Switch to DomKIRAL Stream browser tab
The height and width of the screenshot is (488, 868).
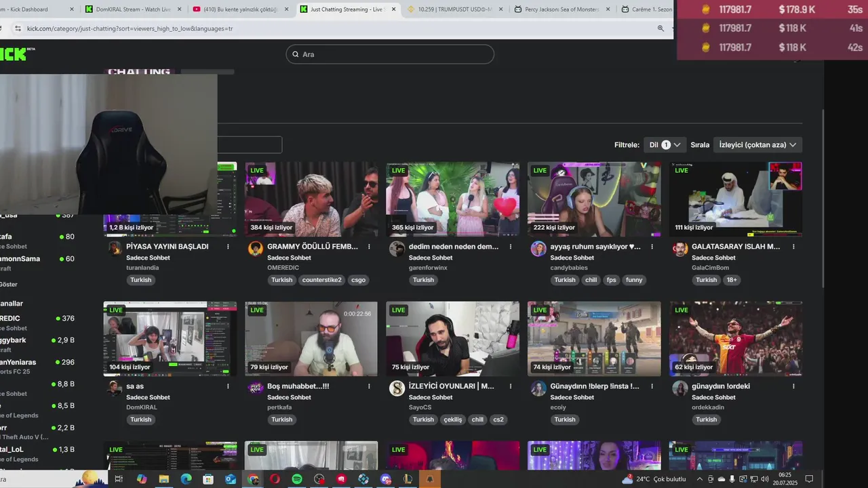(132, 9)
